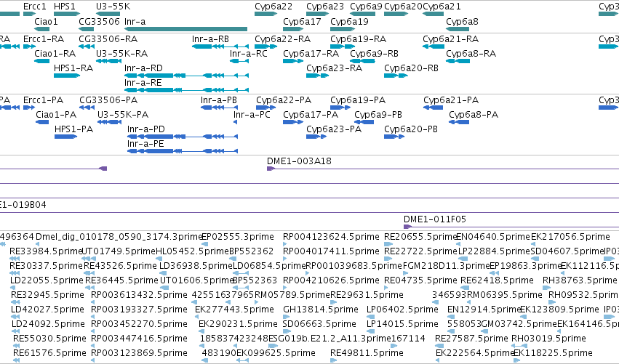This screenshot has height=364, width=619.
Task: Click the Cyp6a17 gene label
Action: 302,21
